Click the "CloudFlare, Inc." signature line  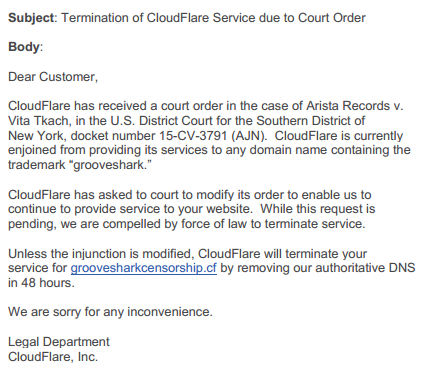(53, 357)
